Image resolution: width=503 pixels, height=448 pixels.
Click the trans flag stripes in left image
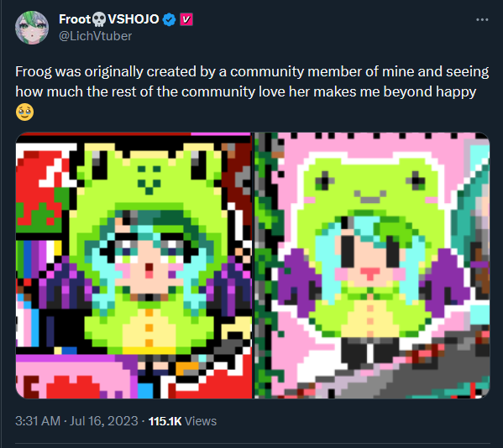pyautogui.click(x=28, y=322)
